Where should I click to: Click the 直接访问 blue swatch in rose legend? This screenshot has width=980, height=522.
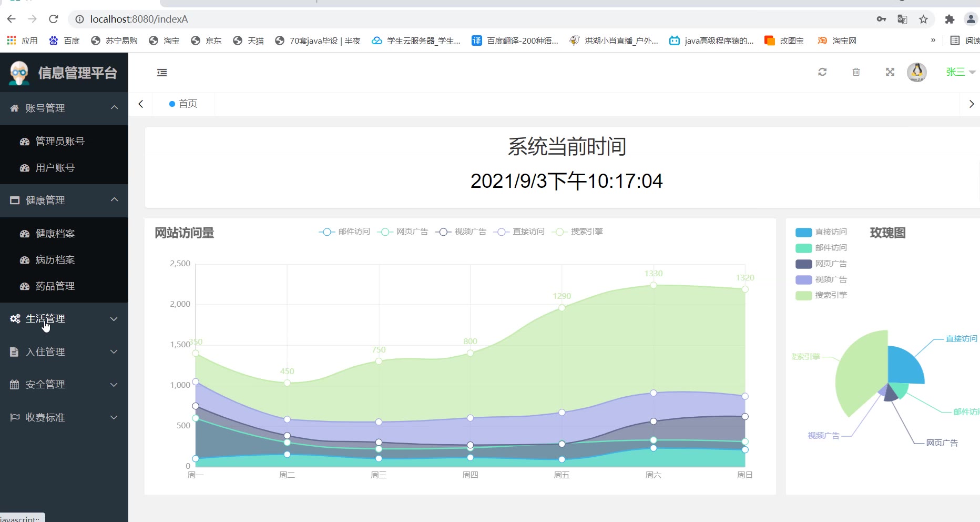[803, 232]
